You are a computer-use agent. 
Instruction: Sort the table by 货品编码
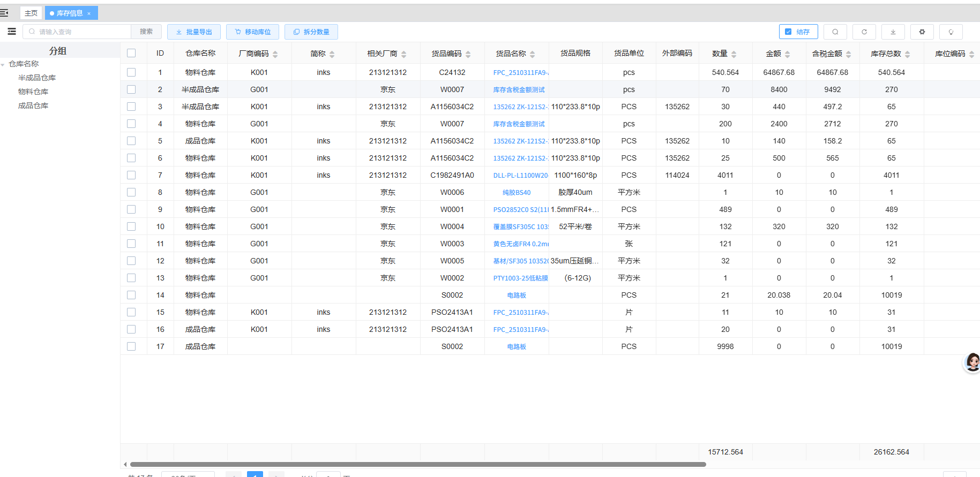coord(468,54)
